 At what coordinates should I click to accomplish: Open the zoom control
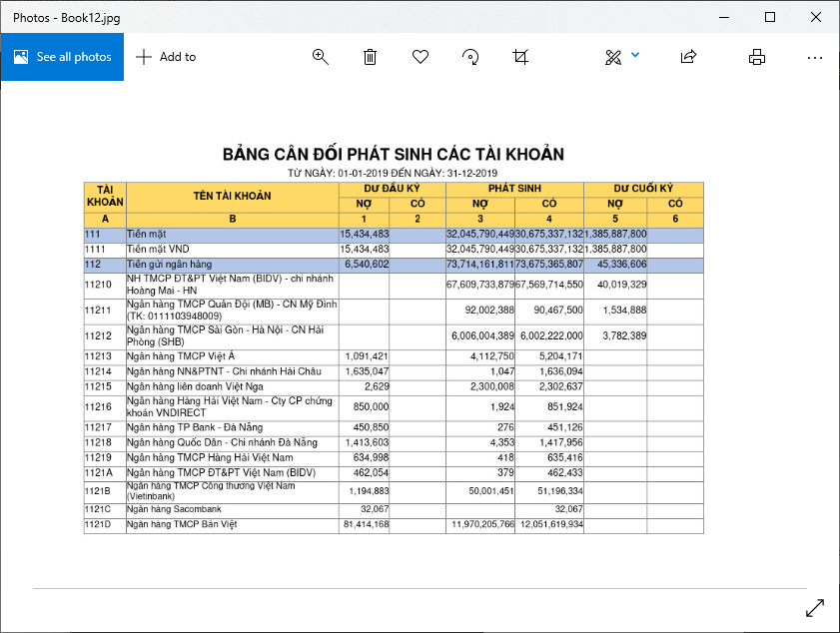pos(321,57)
